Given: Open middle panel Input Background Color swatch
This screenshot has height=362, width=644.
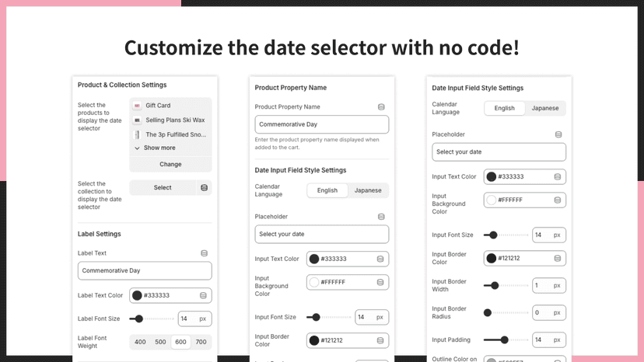Looking at the screenshot, I should pyautogui.click(x=314, y=283).
